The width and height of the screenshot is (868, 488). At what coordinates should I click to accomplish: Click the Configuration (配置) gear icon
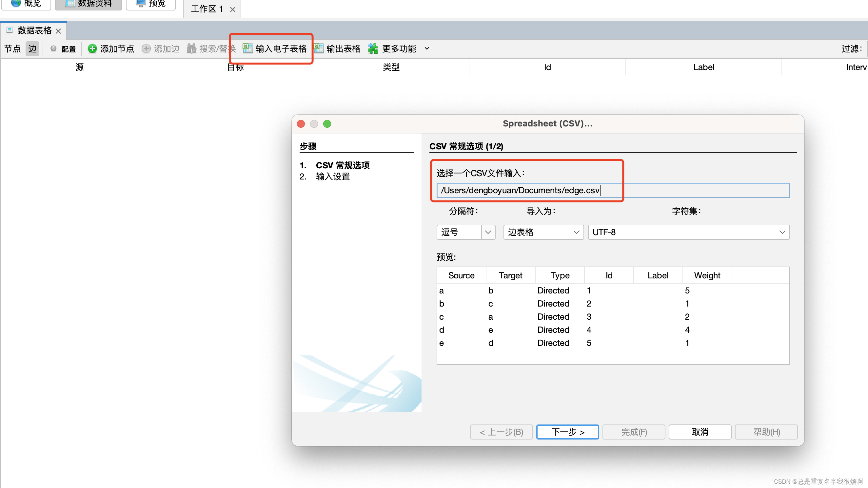[x=53, y=48]
